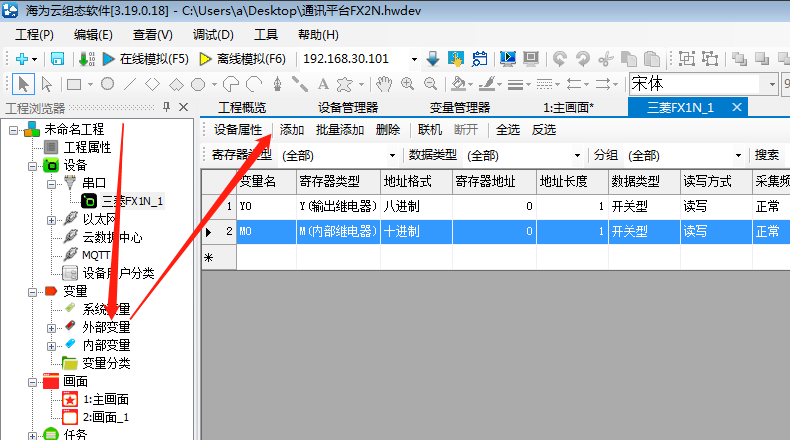Click the 批量添加 button
Viewport: 790px width, 440px height.
point(340,130)
